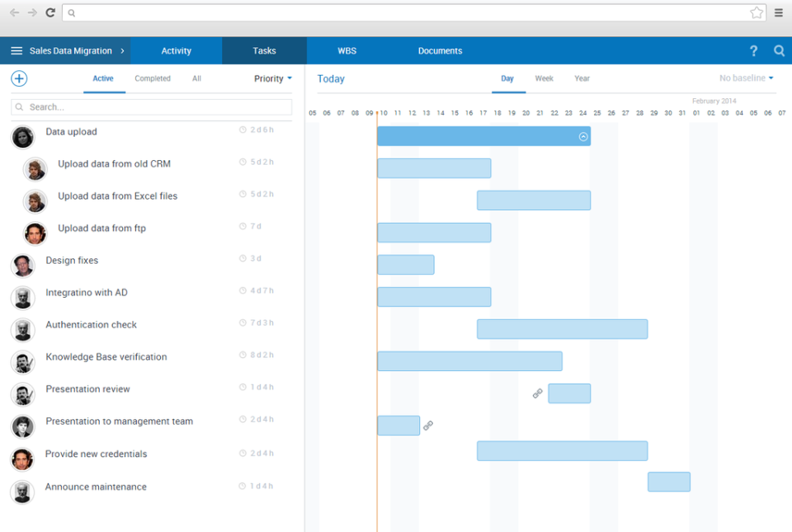
Task: Open the project sidebar hamburger menu
Action: click(16, 50)
